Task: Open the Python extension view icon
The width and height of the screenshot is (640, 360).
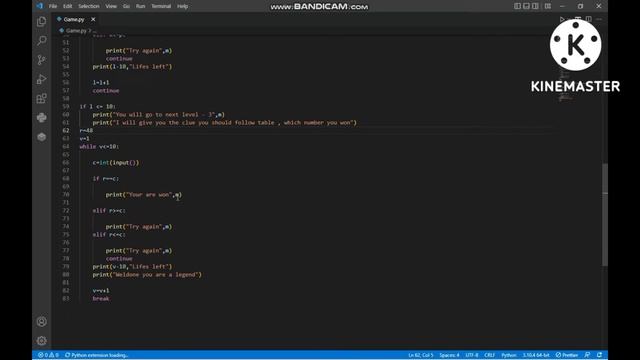Action: click(x=42, y=118)
